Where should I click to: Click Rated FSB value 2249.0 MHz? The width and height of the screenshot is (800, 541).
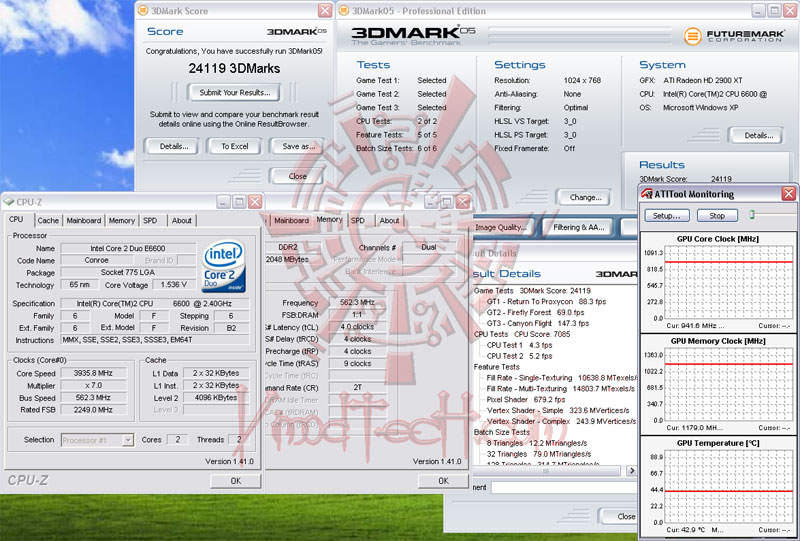click(x=93, y=409)
